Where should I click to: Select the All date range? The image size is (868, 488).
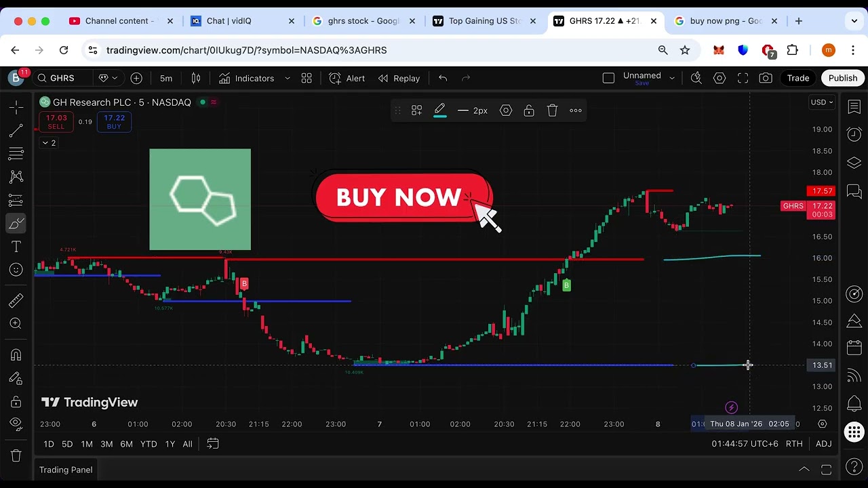[187, 444]
